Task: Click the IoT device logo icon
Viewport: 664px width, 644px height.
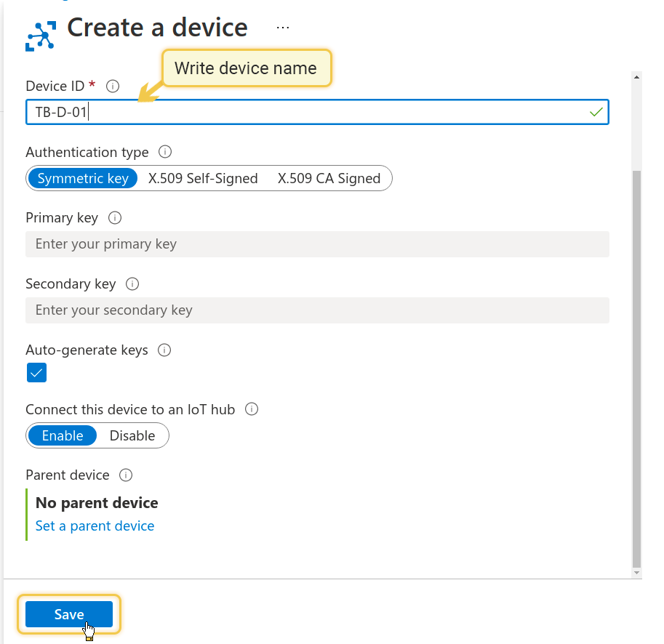Action: (x=41, y=36)
